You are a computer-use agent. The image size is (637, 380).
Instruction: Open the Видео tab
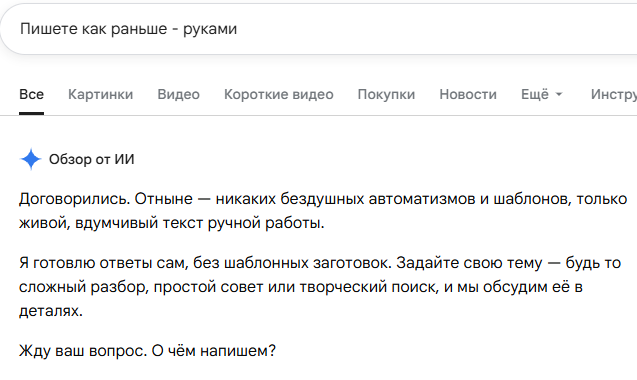pos(178,94)
